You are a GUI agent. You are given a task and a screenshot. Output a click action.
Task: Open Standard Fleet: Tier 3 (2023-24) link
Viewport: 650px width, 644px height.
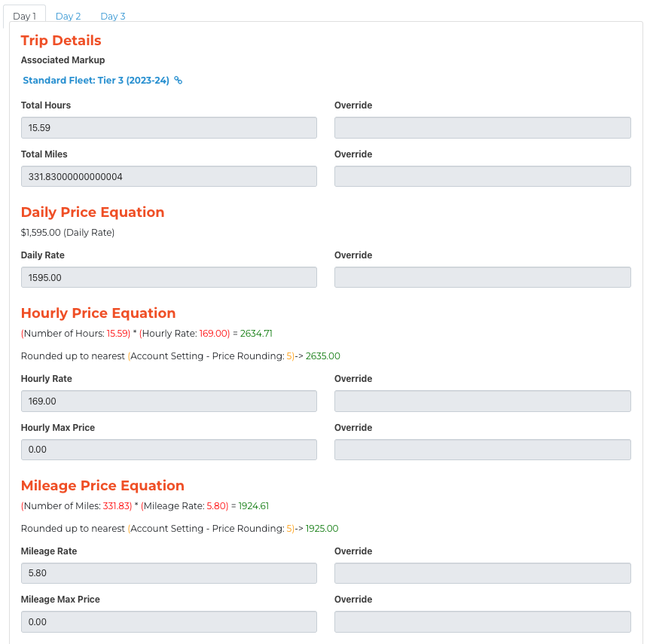point(96,80)
